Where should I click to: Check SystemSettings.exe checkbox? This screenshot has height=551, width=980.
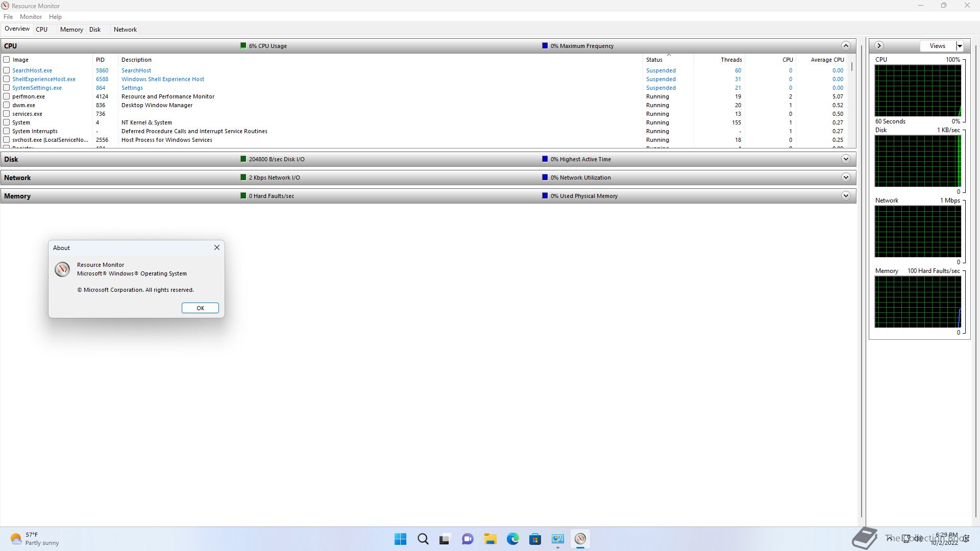point(7,88)
